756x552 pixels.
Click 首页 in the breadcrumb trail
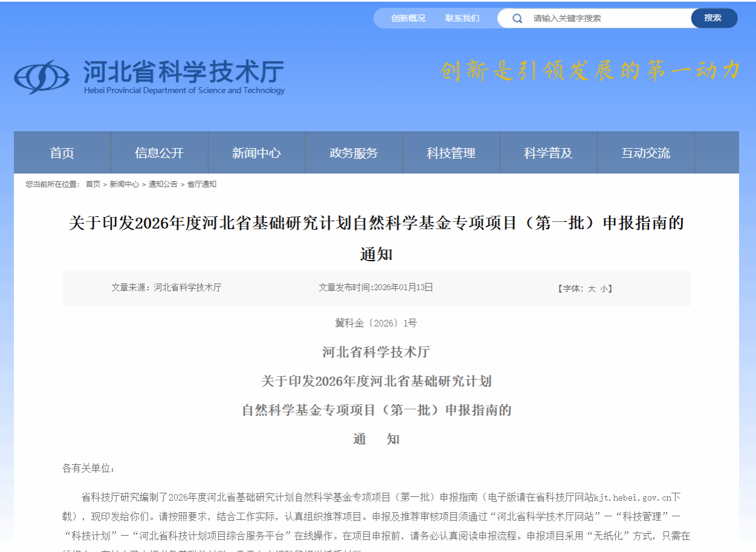pyautogui.click(x=93, y=184)
